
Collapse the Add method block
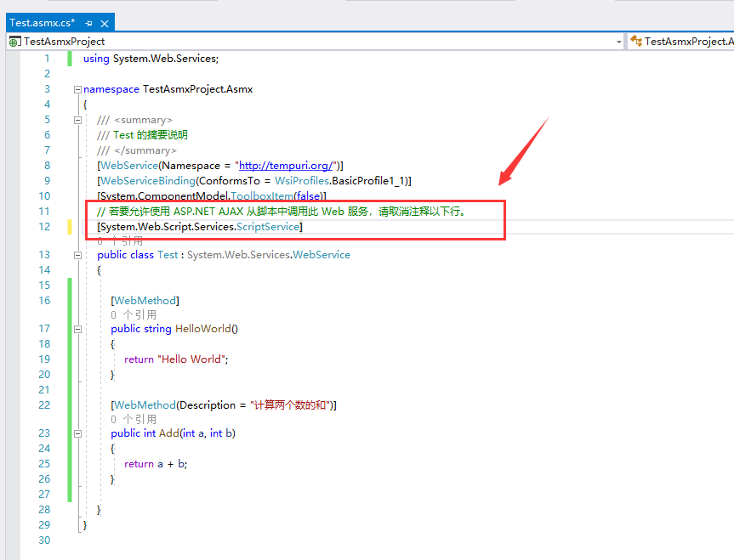(77, 433)
